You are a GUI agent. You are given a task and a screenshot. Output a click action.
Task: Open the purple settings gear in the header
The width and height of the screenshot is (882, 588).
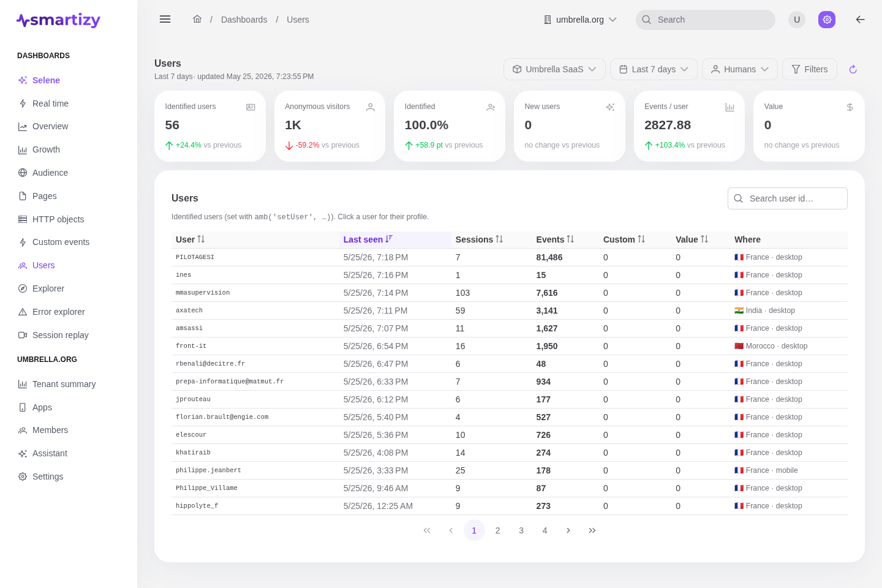click(x=827, y=20)
